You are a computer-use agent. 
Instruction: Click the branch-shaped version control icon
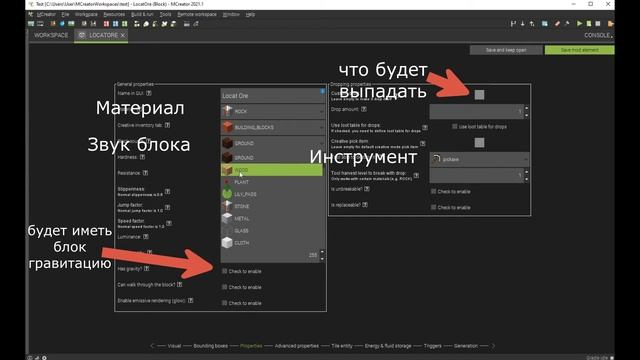coord(513,24)
